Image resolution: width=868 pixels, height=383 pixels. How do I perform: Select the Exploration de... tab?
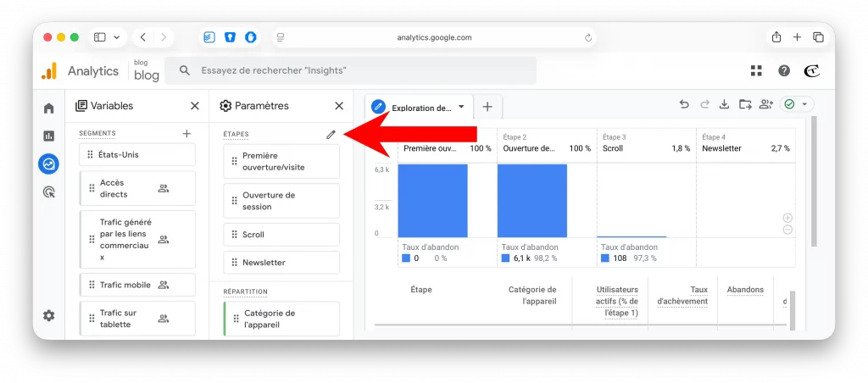coord(419,108)
